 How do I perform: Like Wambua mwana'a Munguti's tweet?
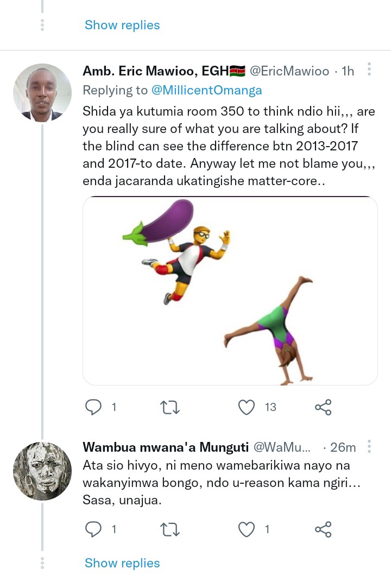(247, 529)
